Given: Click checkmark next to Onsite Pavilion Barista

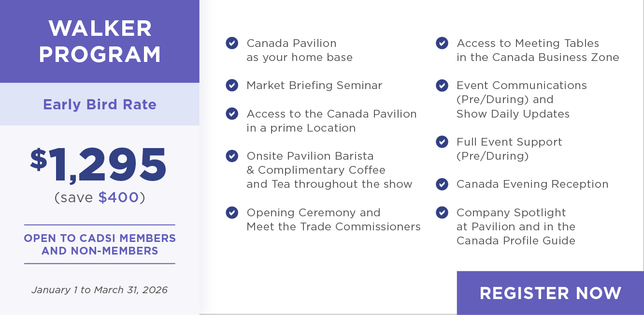Looking at the screenshot, I should [232, 156].
